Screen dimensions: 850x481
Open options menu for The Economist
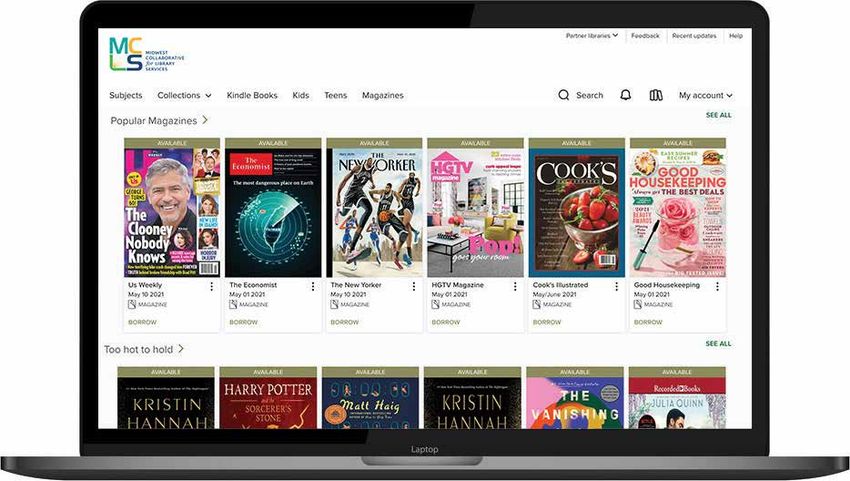(313, 286)
